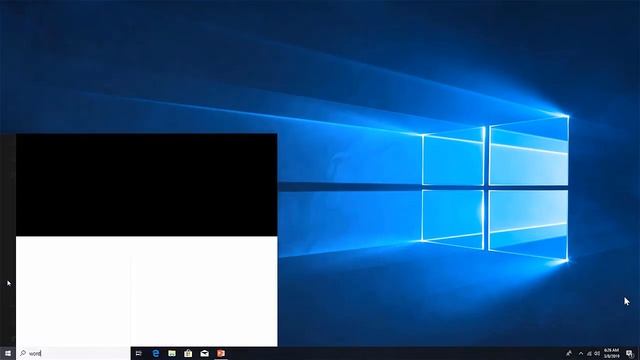
Task: Open the volume control tray icon
Action: (x=597, y=353)
